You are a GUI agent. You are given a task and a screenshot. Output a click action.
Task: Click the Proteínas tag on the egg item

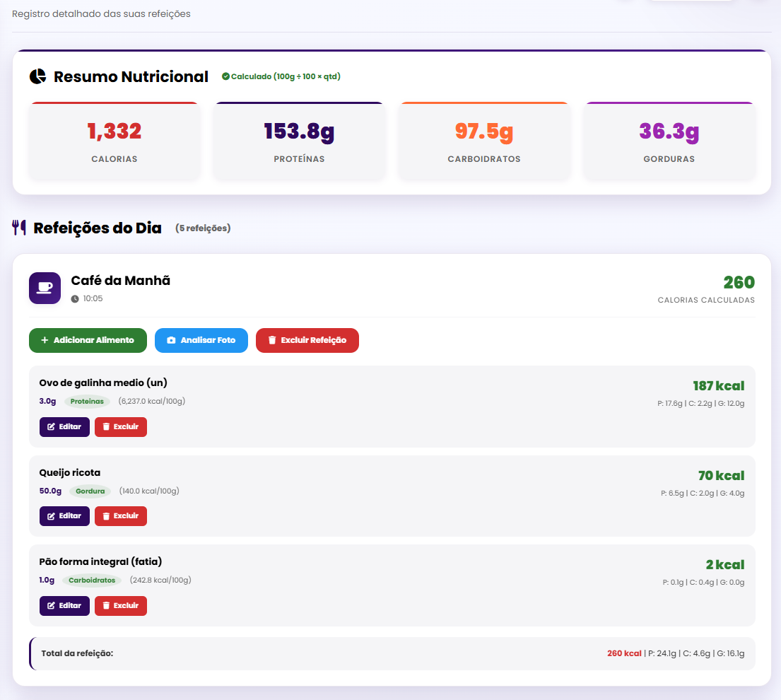87,402
